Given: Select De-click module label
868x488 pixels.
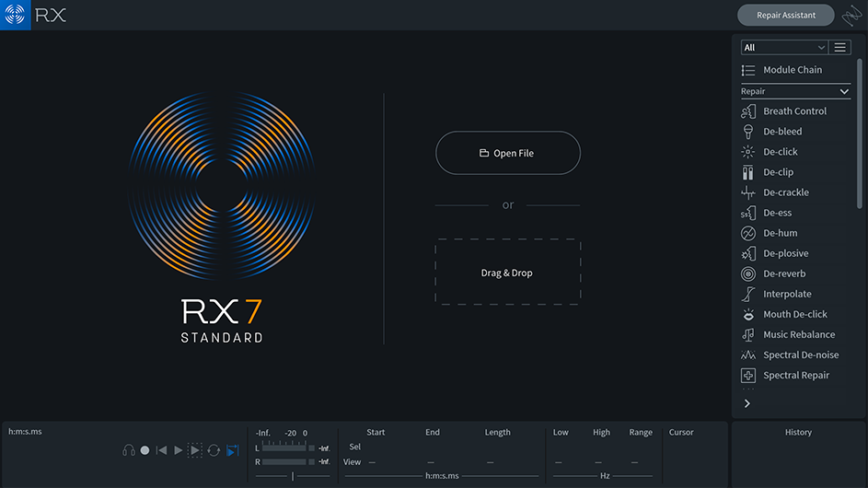Looking at the screenshot, I should tap(780, 152).
